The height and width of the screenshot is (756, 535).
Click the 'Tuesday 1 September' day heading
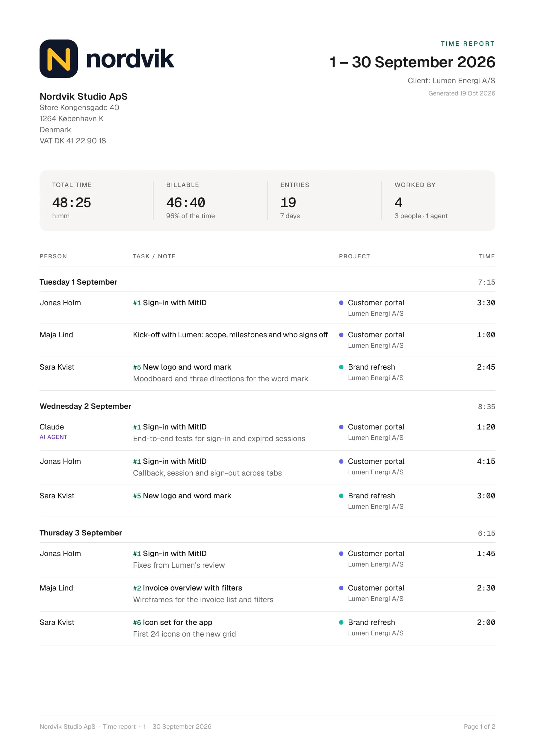point(78,282)
